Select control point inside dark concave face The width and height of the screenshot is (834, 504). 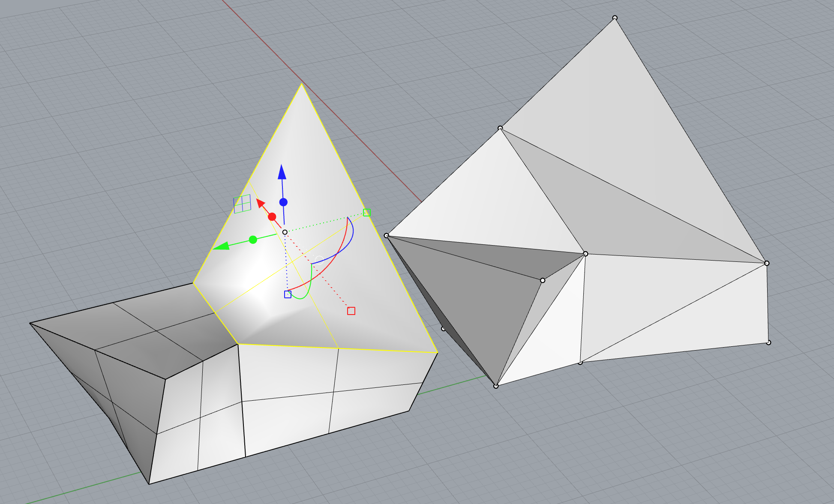(x=543, y=280)
